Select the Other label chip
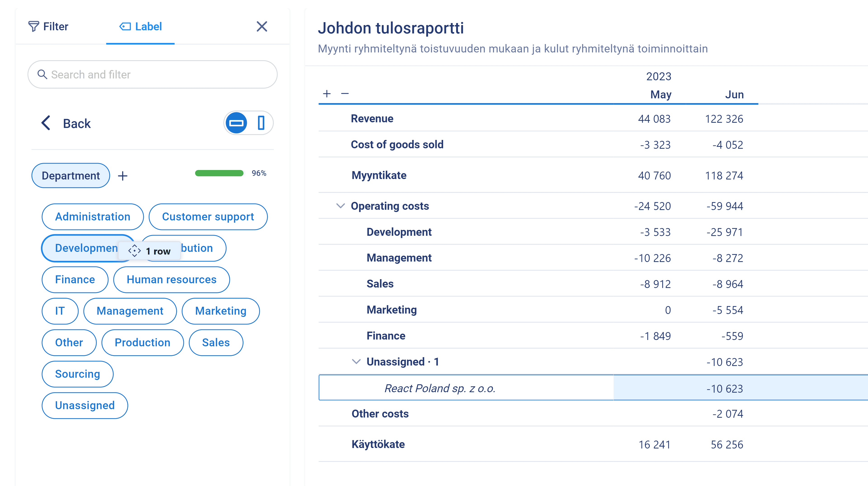Screen dimensions: 868x486 coord(69,342)
